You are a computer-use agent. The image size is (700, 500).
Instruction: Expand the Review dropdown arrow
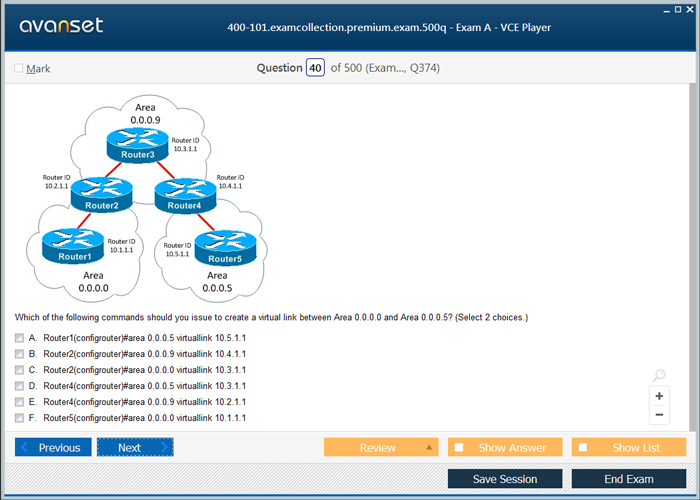click(x=429, y=447)
